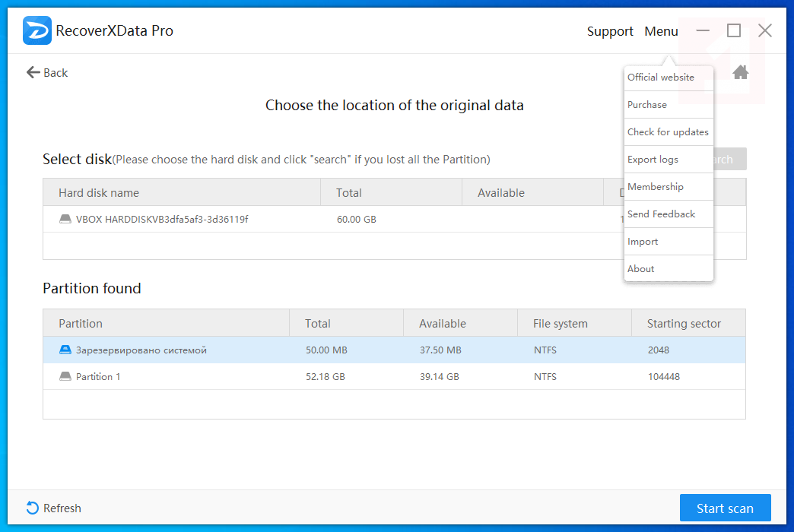Screen dimensions: 794x532
Task: Click the blue system reserved partition icon
Action: click(x=65, y=350)
